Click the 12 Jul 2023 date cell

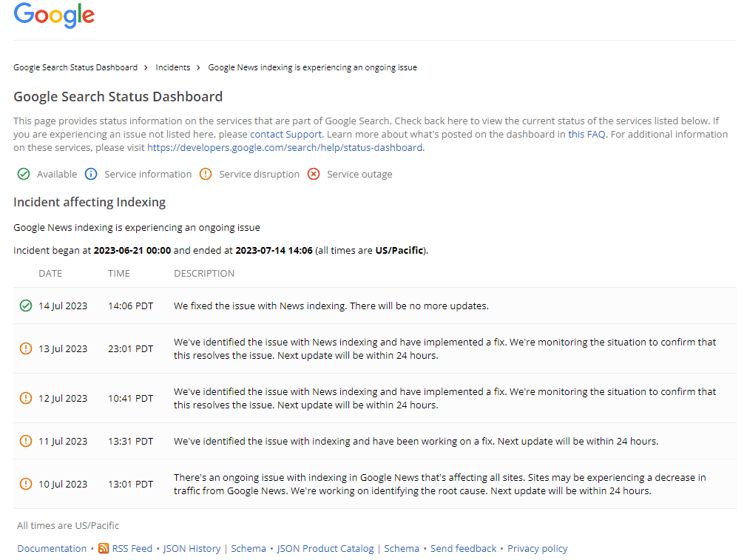coord(63,399)
